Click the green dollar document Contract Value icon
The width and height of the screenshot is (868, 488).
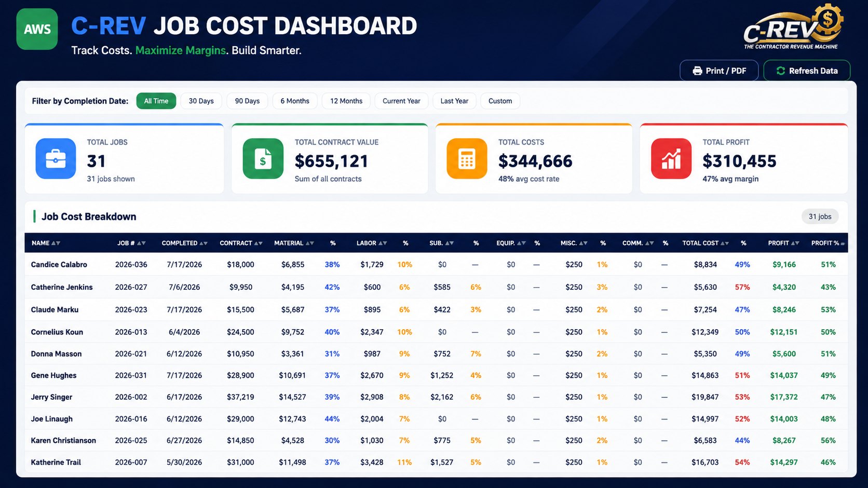[263, 159]
